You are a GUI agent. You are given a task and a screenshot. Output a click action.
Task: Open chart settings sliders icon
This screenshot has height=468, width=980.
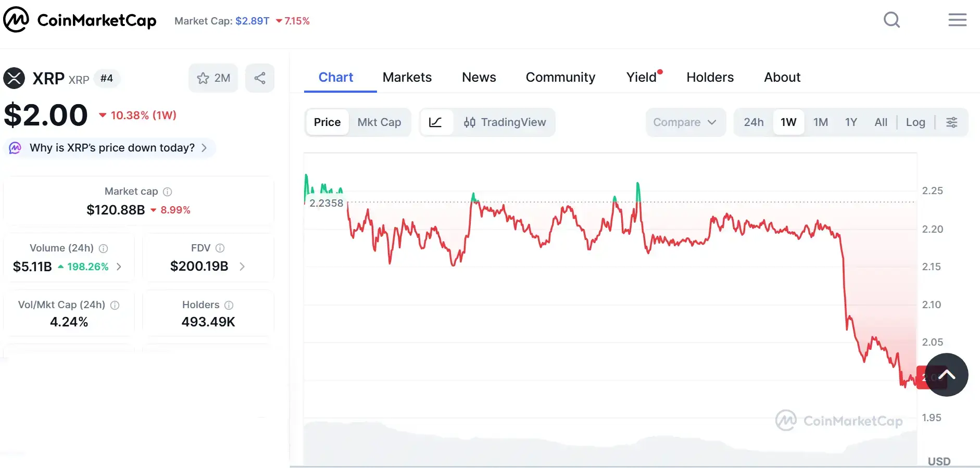[951, 122]
